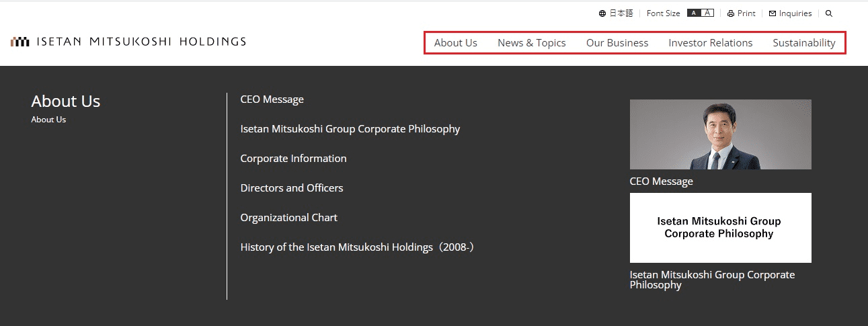The image size is (868, 326).
Task: Click the printer icon
Action: (731, 13)
